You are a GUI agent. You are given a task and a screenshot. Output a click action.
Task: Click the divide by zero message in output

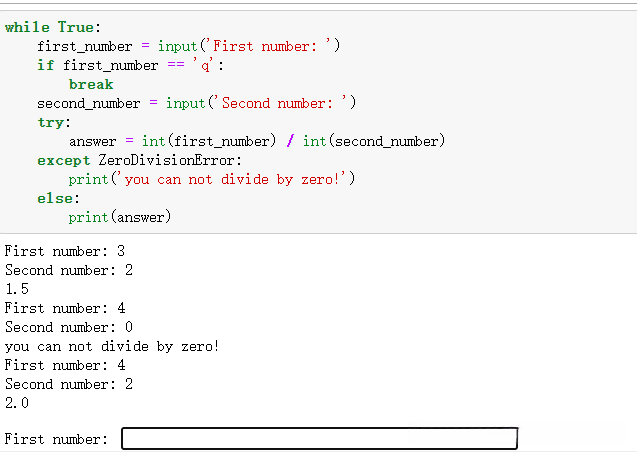(112, 346)
